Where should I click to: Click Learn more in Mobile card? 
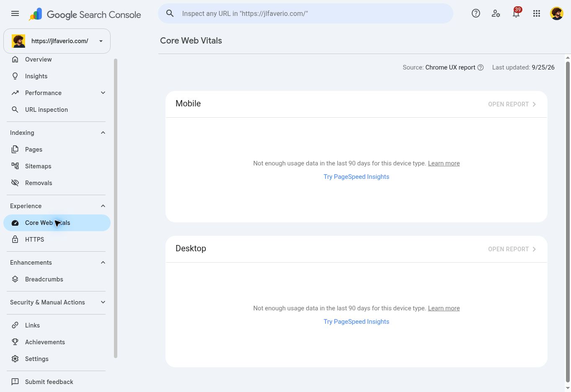(x=444, y=163)
